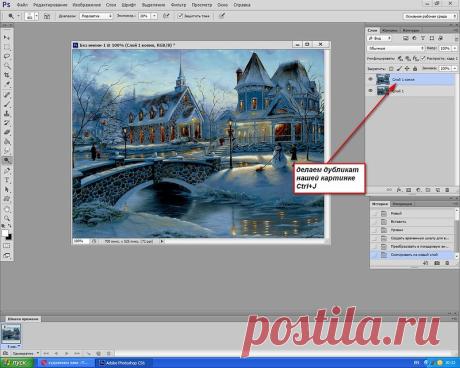The width and height of the screenshot is (460, 368).
Task: Click the brush panel icon in options bar
Action: tap(47, 16)
